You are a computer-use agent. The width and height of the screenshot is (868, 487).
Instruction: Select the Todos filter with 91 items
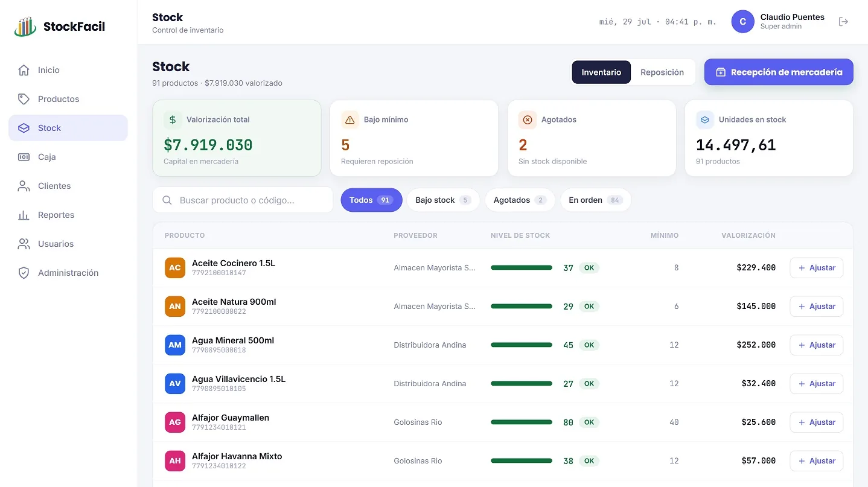point(371,200)
